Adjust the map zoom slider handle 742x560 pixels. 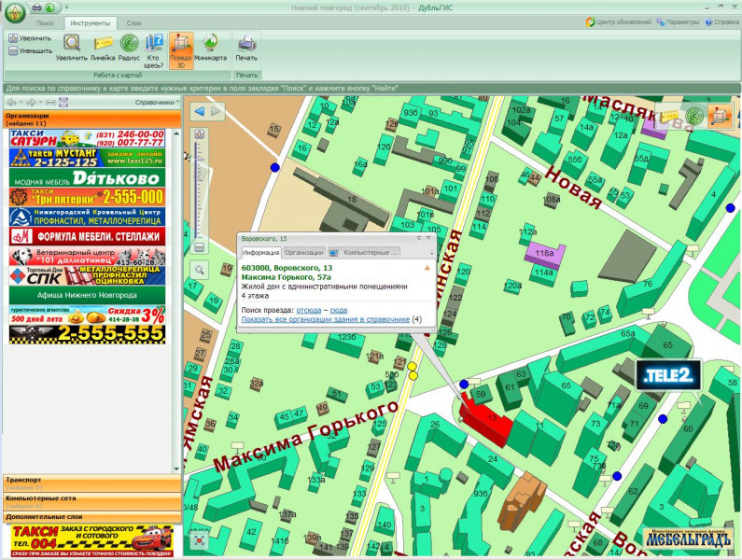pyautogui.click(x=199, y=161)
